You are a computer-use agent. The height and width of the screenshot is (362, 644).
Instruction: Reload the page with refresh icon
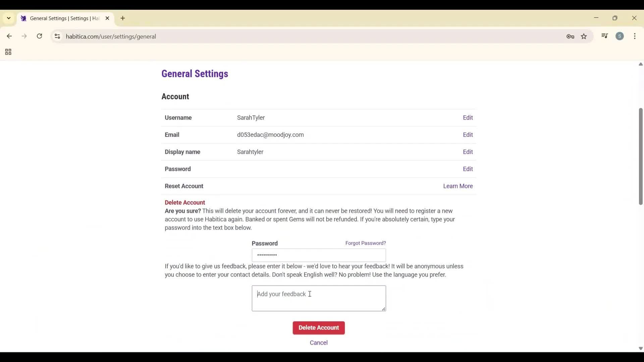[40, 36]
